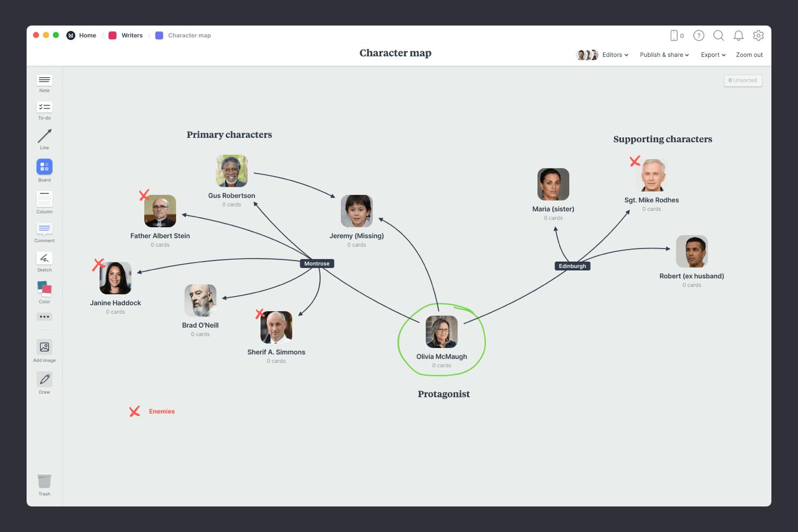This screenshot has width=798, height=532.
Task: Open the Unsorted cards button
Action: click(x=743, y=80)
